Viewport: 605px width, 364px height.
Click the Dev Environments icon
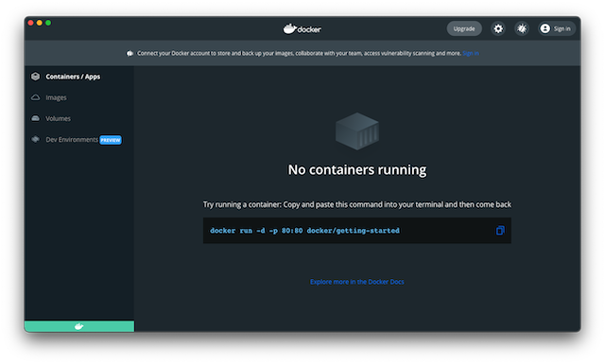point(36,139)
